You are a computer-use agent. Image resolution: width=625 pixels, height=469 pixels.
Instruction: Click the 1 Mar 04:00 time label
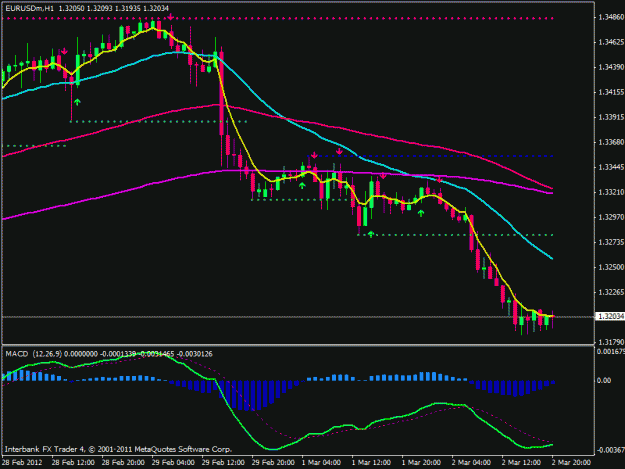click(321, 463)
